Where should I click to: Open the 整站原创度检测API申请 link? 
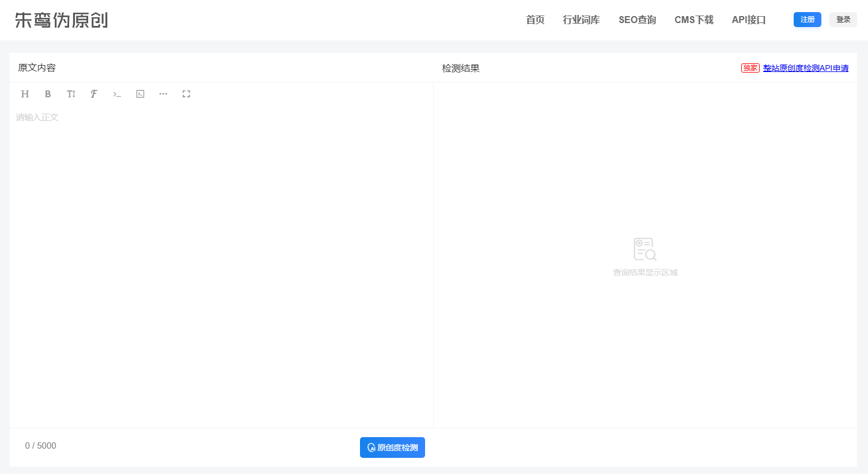805,68
